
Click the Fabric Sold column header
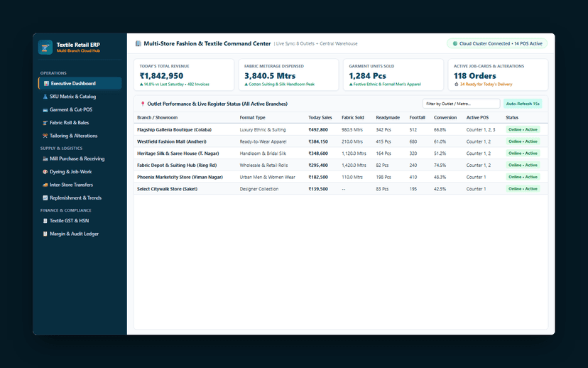pyautogui.click(x=353, y=118)
